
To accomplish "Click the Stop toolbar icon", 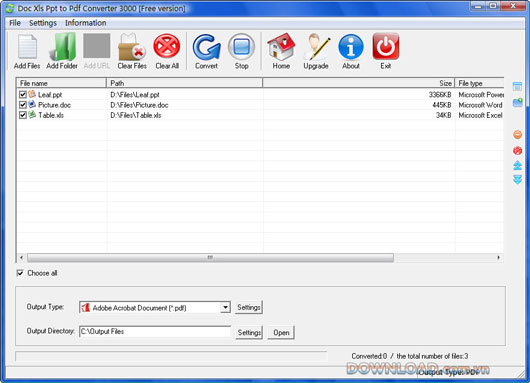I will [241, 47].
